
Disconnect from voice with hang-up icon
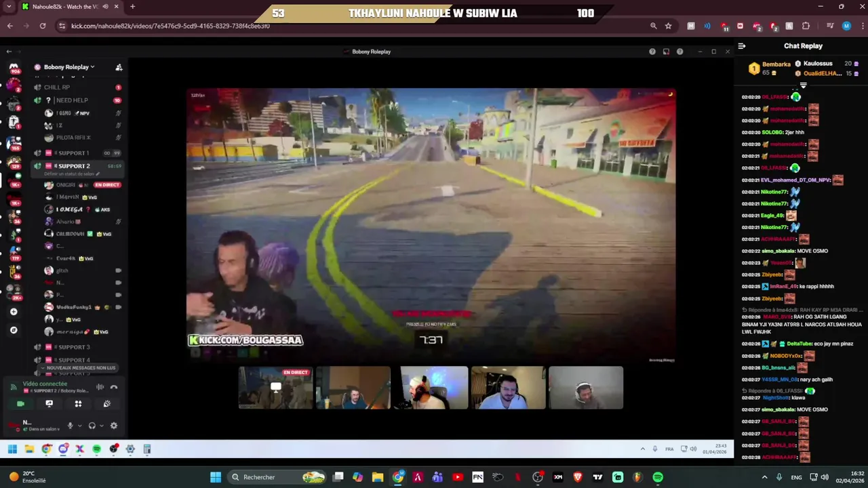114,387
